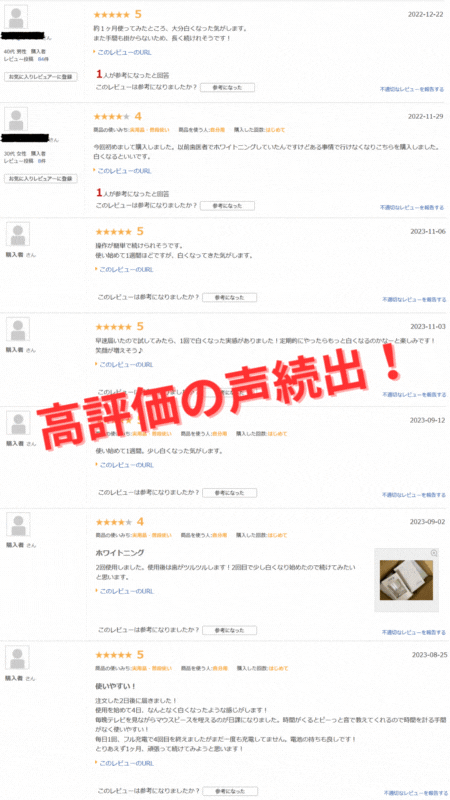The height and width of the screenshot is (800, 450).
Task: Click avatar icon beside 2023-11-03 review
Action: point(18,329)
